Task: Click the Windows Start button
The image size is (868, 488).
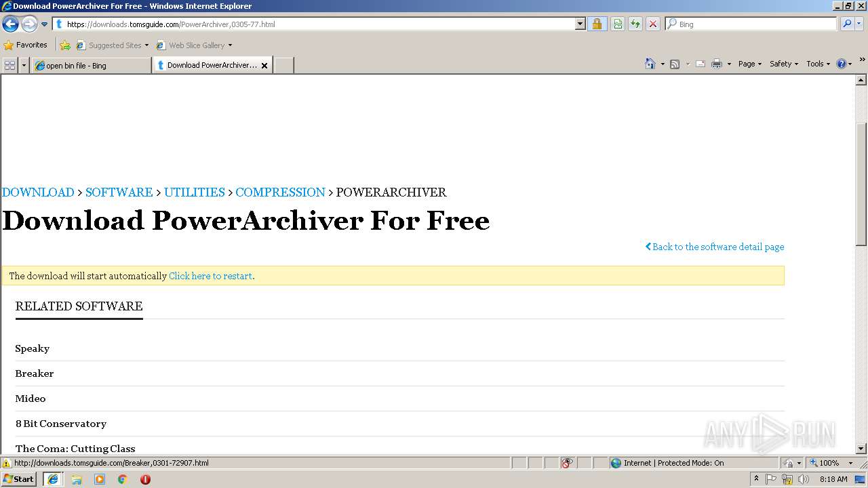Action: (19, 479)
